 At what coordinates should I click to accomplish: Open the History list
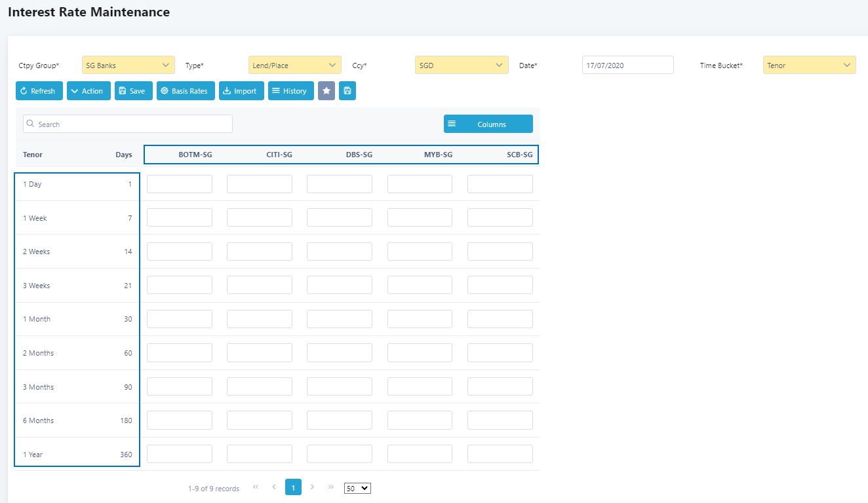[x=291, y=91]
